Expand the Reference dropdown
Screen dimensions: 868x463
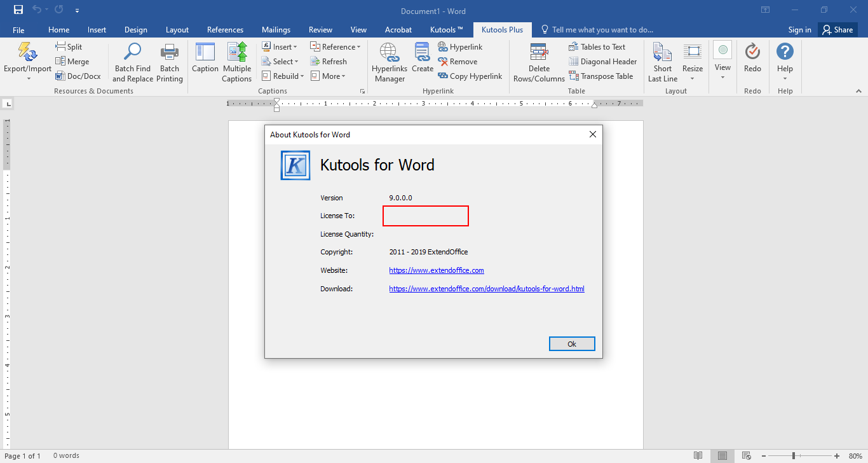point(335,47)
